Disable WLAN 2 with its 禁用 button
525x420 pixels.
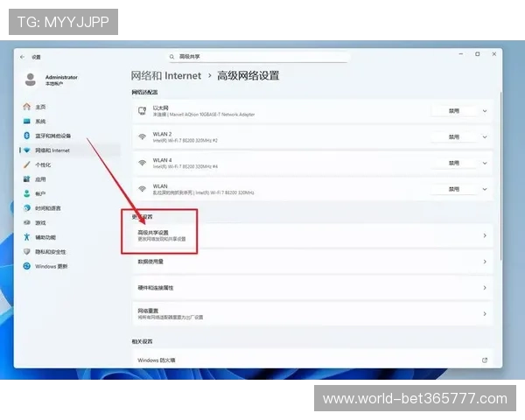(x=454, y=137)
